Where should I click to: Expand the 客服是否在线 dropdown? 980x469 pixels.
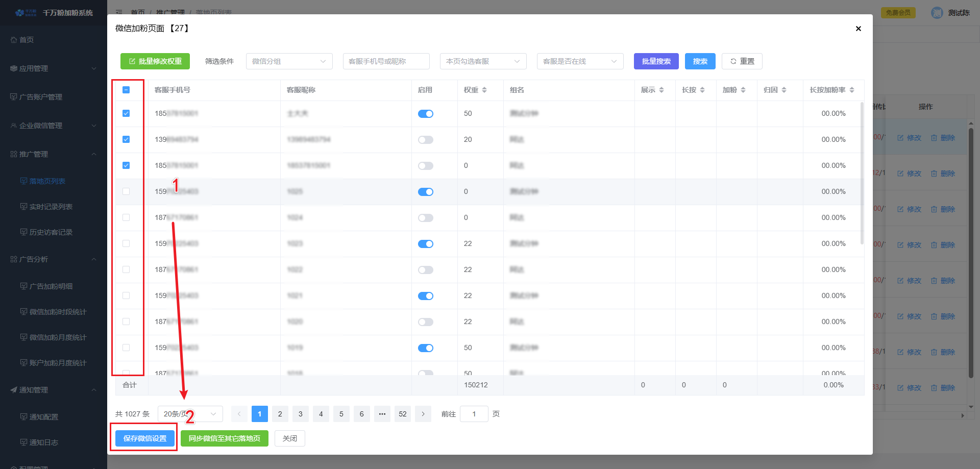pyautogui.click(x=580, y=61)
